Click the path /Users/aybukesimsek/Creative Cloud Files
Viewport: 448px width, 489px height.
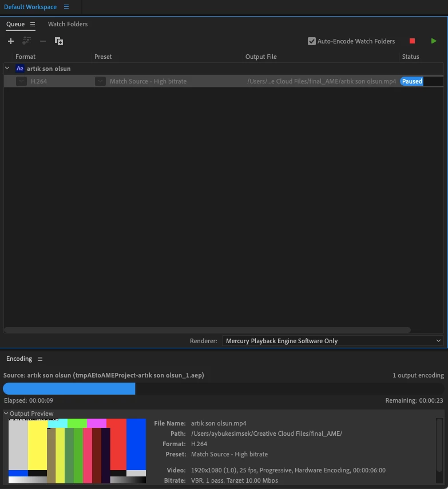pos(267,434)
